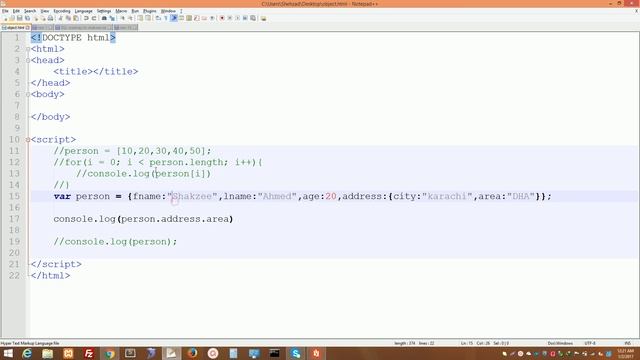
Task: Switch to the object.html document tab
Action: (x=16, y=27)
